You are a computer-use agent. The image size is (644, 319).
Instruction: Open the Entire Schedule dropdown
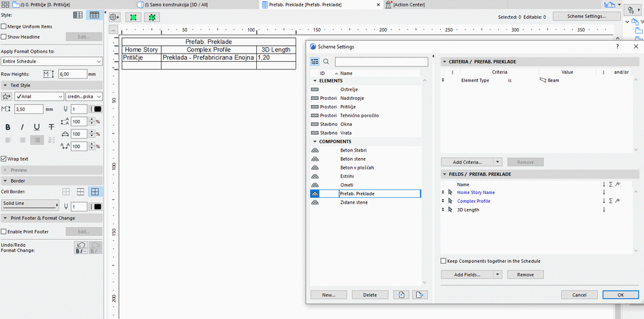(x=52, y=61)
